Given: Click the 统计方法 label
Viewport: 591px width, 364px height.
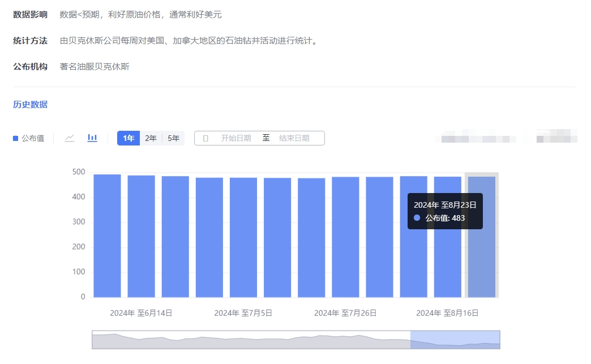Looking at the screenshot, I should pyautogui.click(x=30, y=41).
